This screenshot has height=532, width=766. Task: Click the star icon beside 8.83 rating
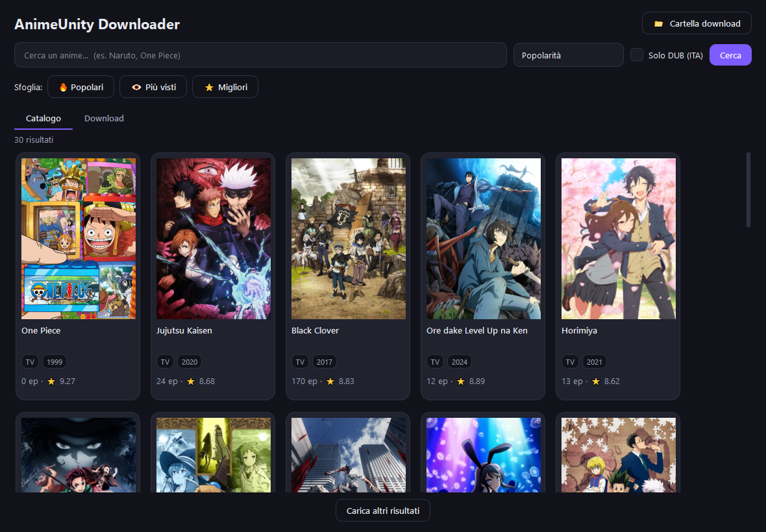click(x=330, y=381)
